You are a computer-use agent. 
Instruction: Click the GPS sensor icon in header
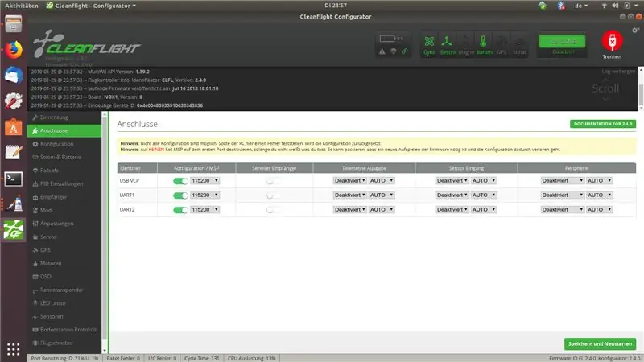coord(502,45)
